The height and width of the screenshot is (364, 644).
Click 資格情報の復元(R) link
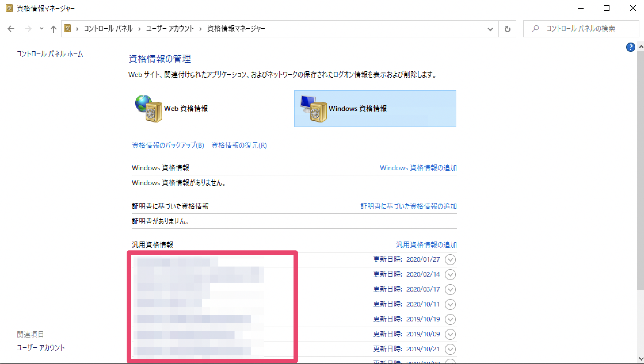coord(239,145)
